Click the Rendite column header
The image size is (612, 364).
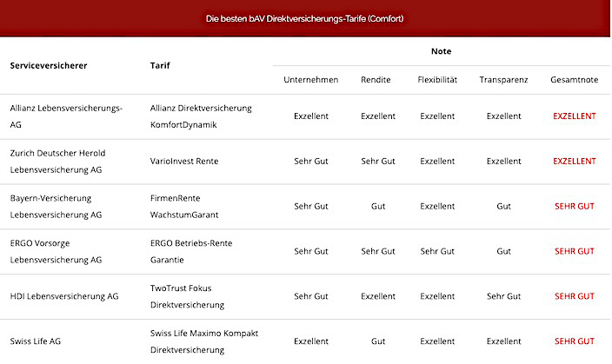[377, 80]
